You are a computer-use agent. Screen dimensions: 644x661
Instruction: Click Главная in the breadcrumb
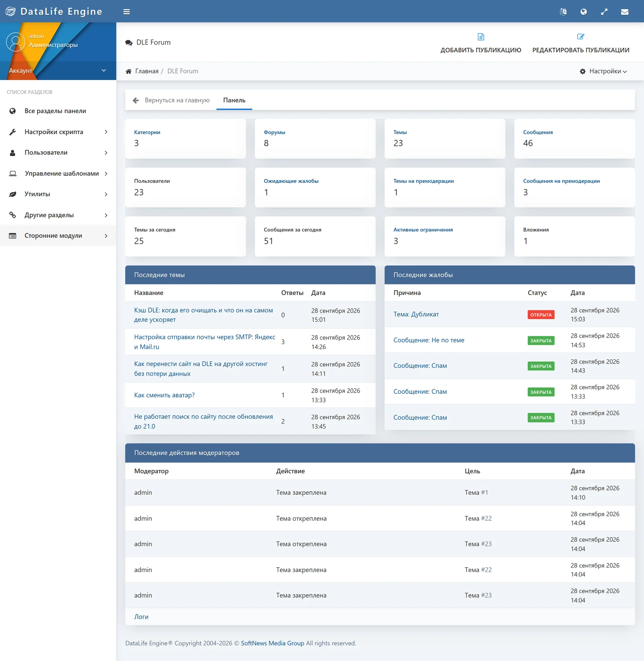pos(147,71)
